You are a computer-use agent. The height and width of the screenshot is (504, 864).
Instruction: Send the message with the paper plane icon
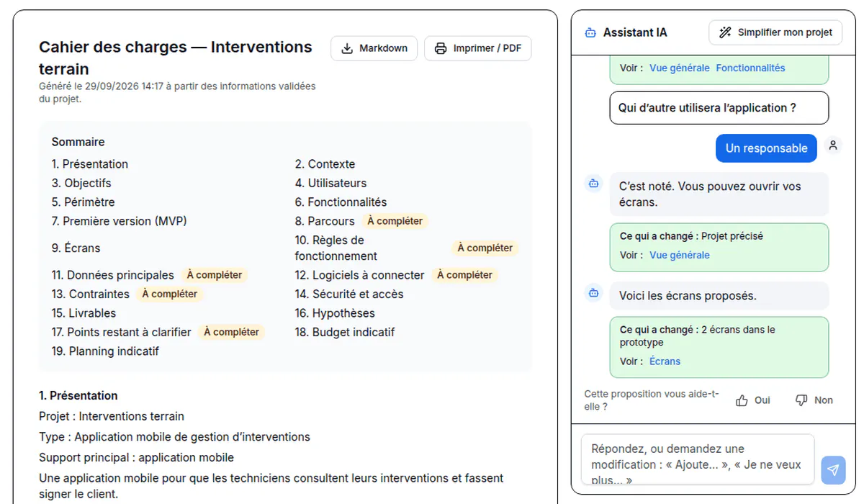tap(833, 470)
